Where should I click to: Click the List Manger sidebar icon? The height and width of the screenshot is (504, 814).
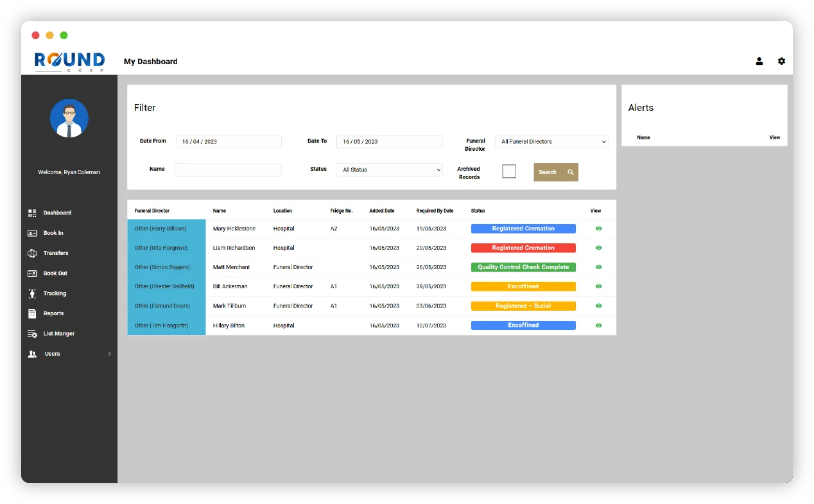[x=32, y=334]
